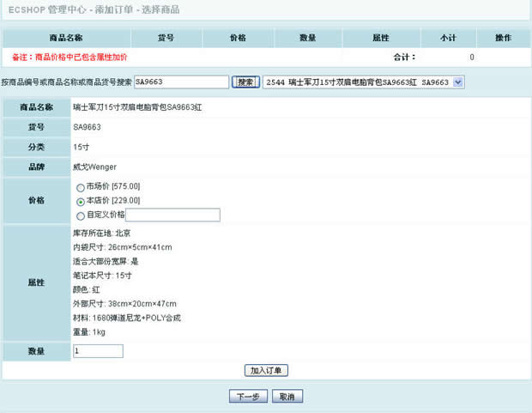The image size is (532, 413).
Task: Click the 搜索 search button
Action: (x=245, y=82)
